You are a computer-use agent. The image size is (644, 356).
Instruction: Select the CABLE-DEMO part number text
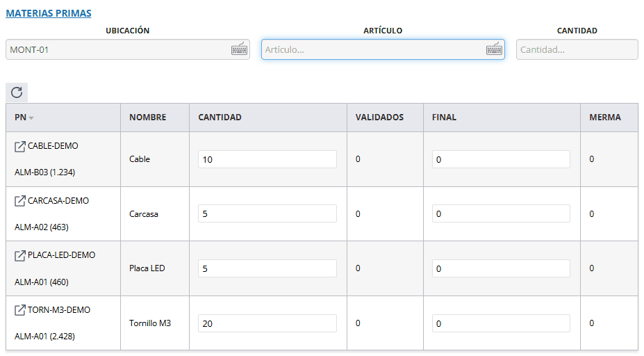coord(53,146)
